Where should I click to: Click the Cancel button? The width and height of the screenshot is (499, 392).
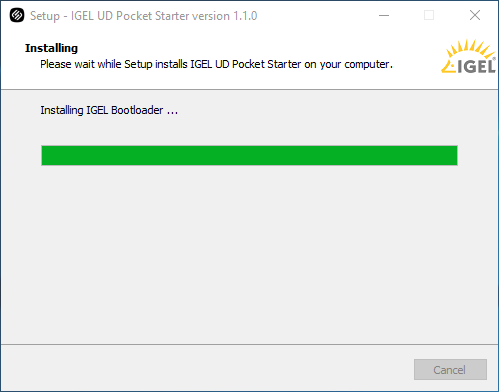click(x=450, y=369)
